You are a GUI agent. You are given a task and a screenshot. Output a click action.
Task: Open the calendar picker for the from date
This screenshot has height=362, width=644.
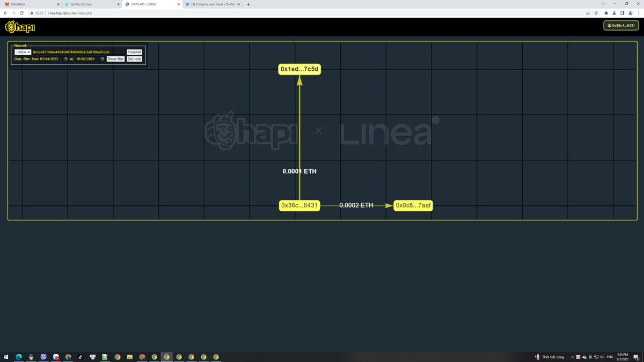pyautogui.click(x=66, y=59)
